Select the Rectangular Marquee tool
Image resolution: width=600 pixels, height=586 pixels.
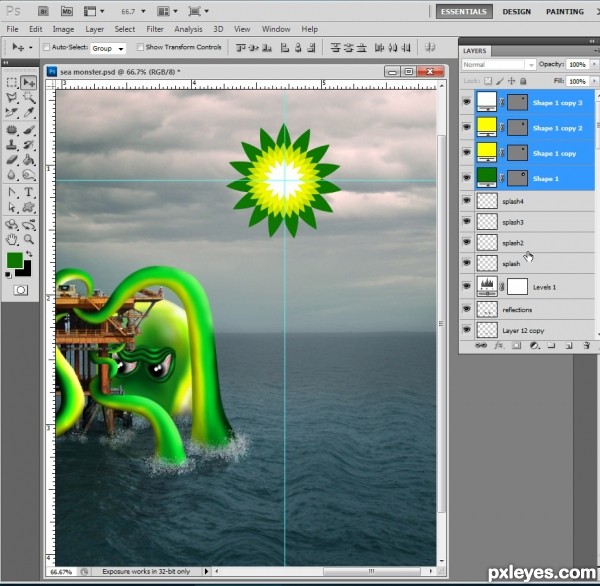12,82
